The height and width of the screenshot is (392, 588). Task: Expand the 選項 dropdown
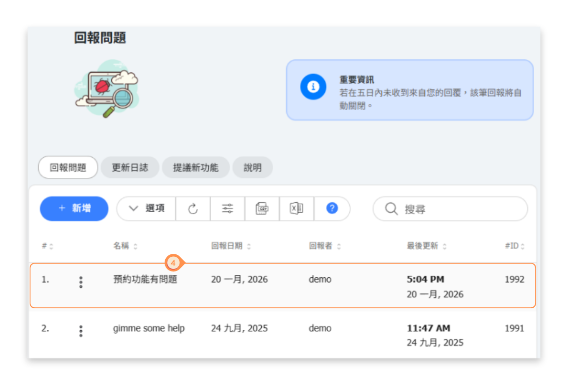(146, 209)
